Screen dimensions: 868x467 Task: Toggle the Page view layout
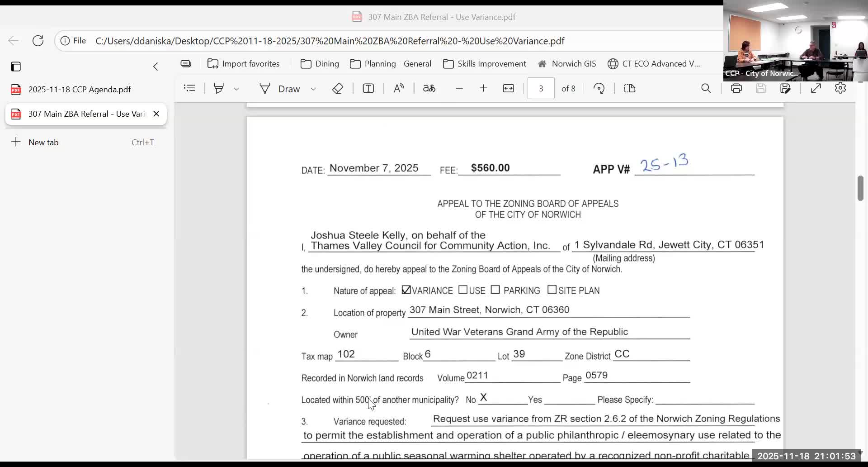[630, 89]
